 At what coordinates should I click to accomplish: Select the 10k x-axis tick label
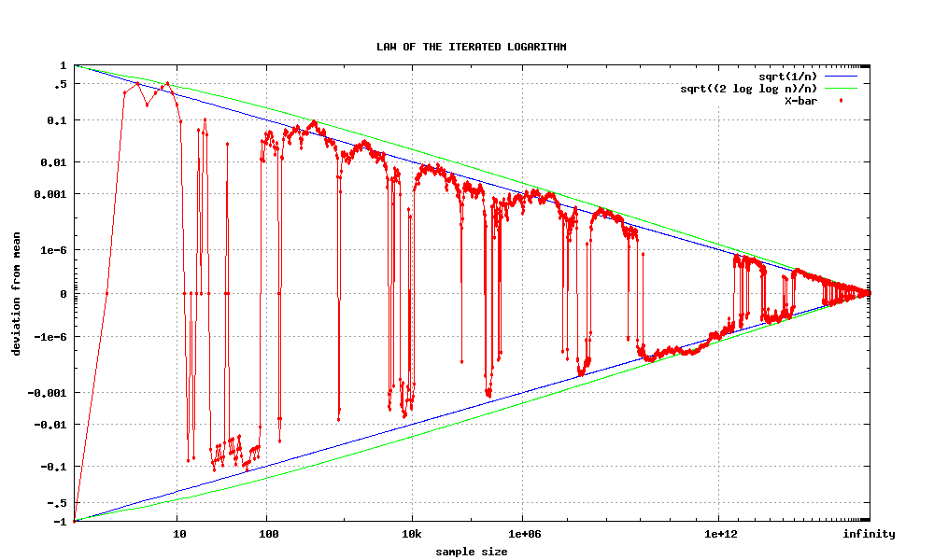[x=412, y=535]
